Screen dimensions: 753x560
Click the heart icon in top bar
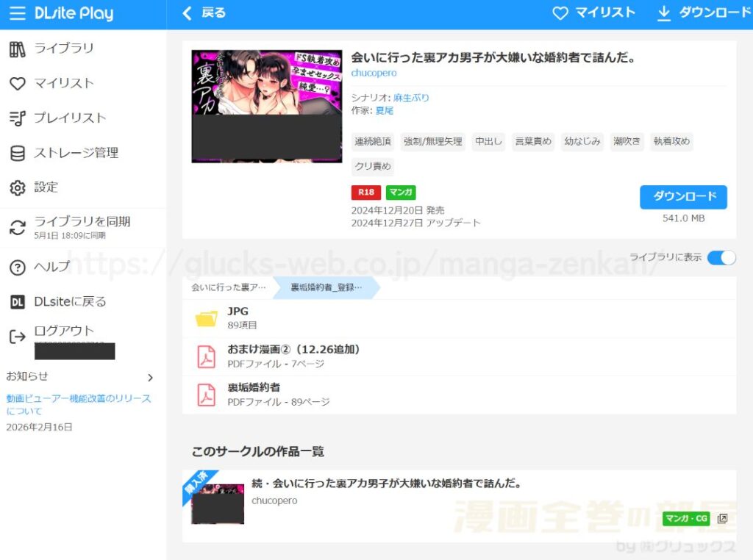[x=560, y=13]
